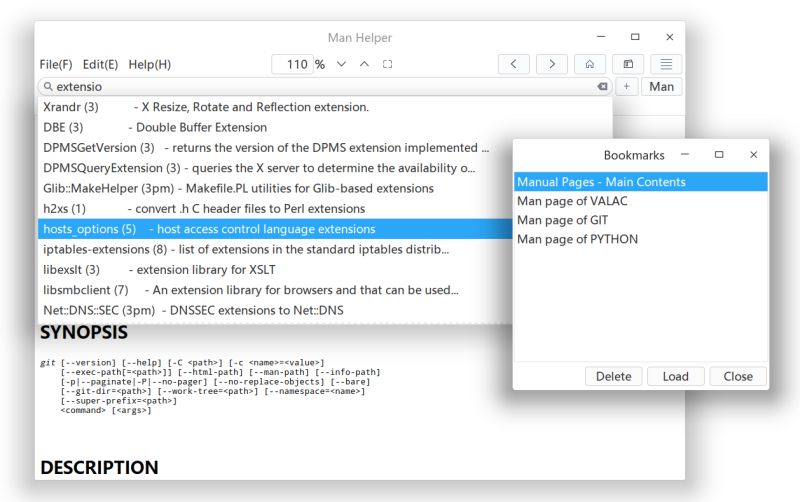
Task: Pick the highlighted hosts_options (5) entry
Action: pos(276,229)
